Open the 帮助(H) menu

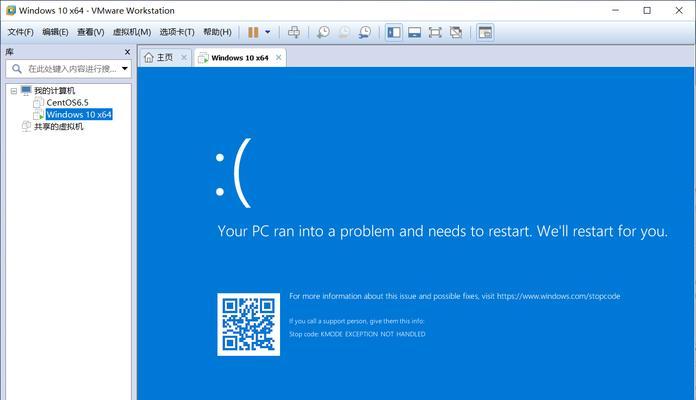217,32
